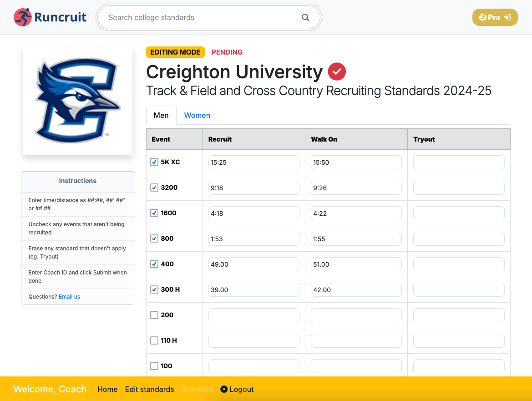Click the 5K XC Recruit field 15:25
The height and width of the screenshot is (401, 532).
coord(254,162)
